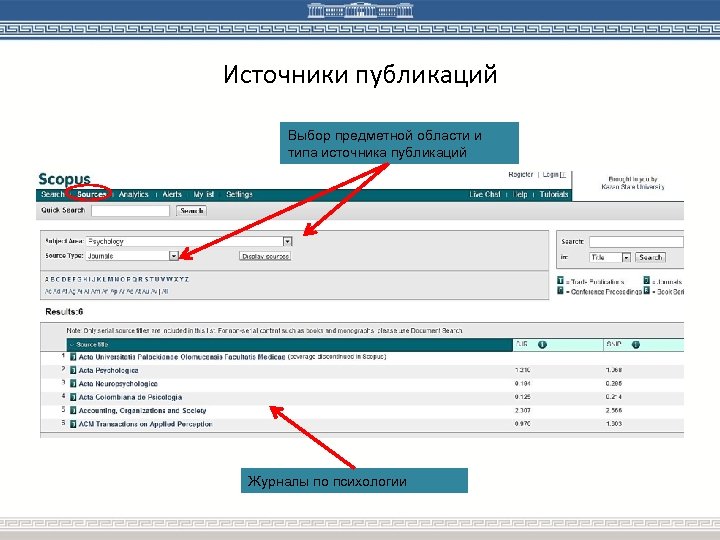Viewport: 720px width, 540px height.
Task: Open the Sources menu tab
Action: coord(91,194)
